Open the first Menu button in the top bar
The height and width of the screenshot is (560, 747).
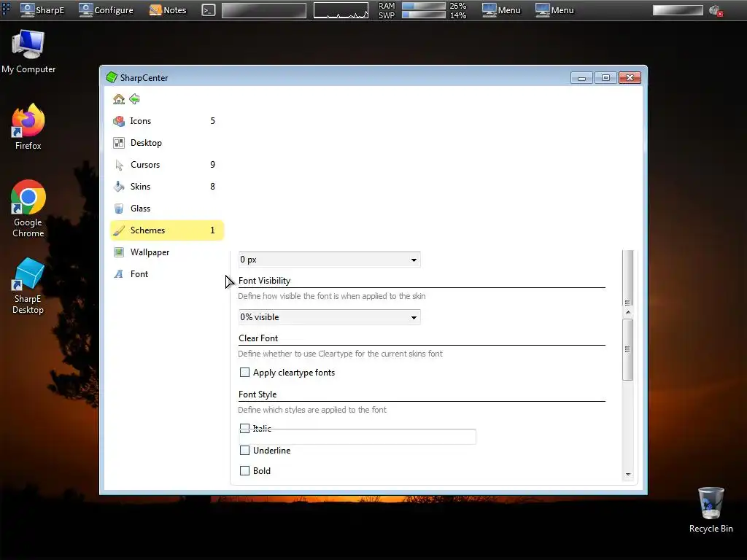pyautogui.click(x=501, y=10)
